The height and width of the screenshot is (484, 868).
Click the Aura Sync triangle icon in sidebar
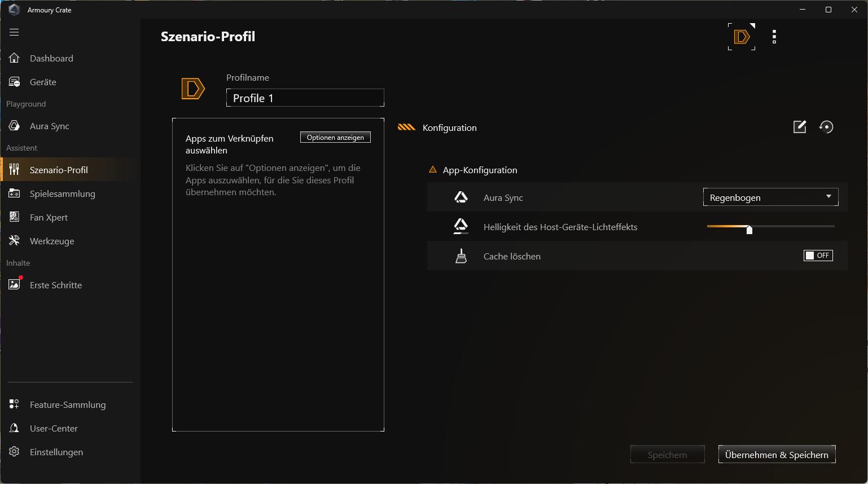click(x=14, y=126)
